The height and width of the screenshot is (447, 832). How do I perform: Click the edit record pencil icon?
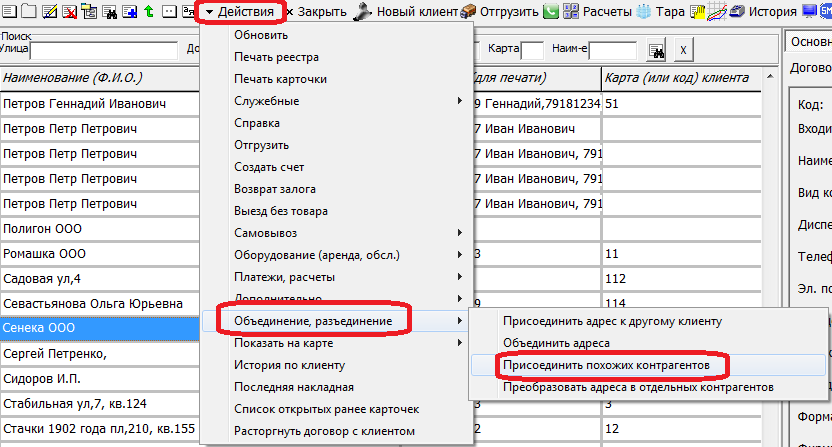tap(47, 12)
